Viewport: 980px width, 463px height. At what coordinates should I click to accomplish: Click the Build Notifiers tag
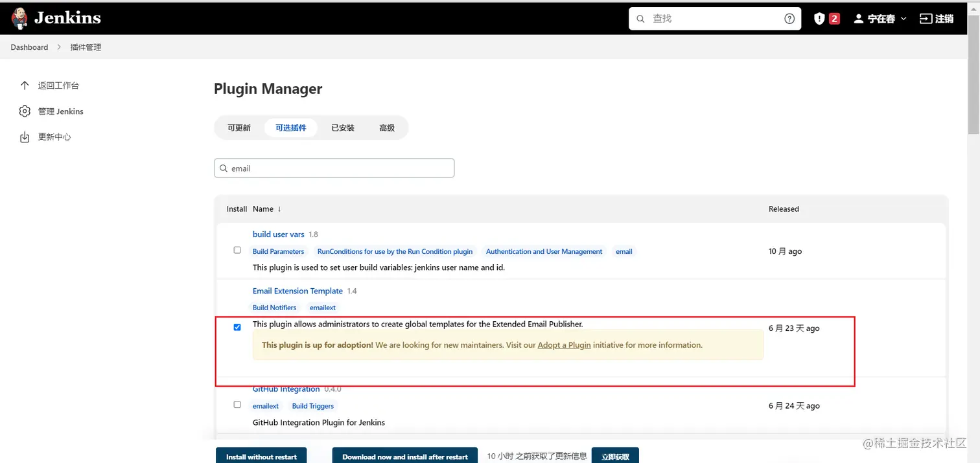pyautogui.click(x=274, y=308)
